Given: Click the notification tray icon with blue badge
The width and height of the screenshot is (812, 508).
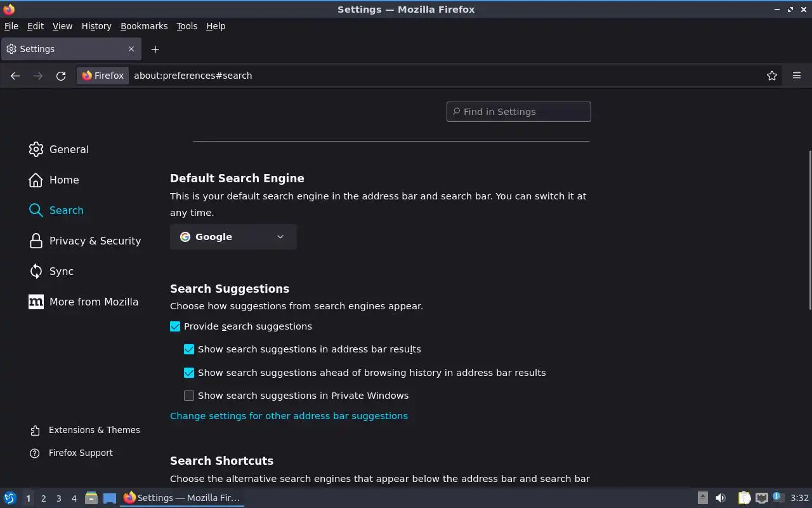Looking at the screenshot, I should 778,498.
